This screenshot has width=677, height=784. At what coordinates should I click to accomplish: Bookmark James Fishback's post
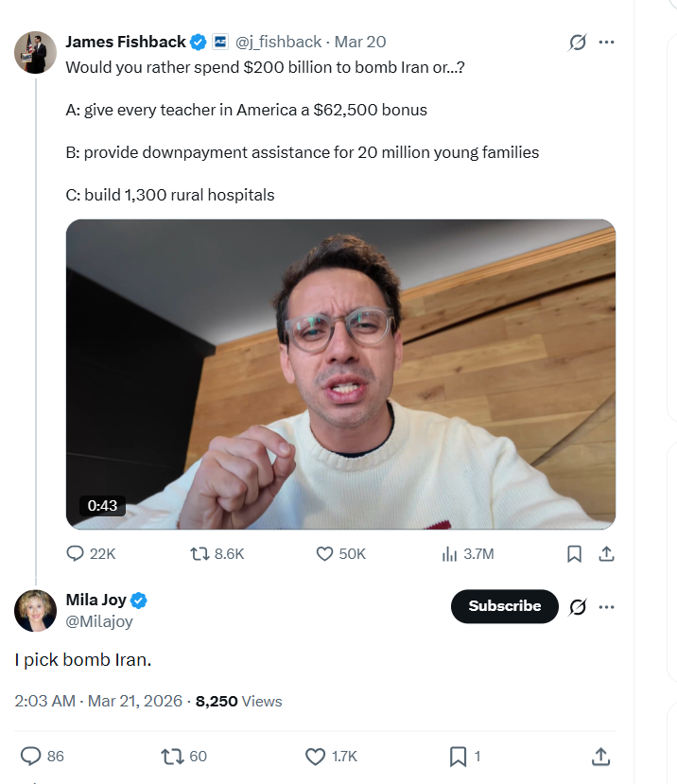click(574, 553)
